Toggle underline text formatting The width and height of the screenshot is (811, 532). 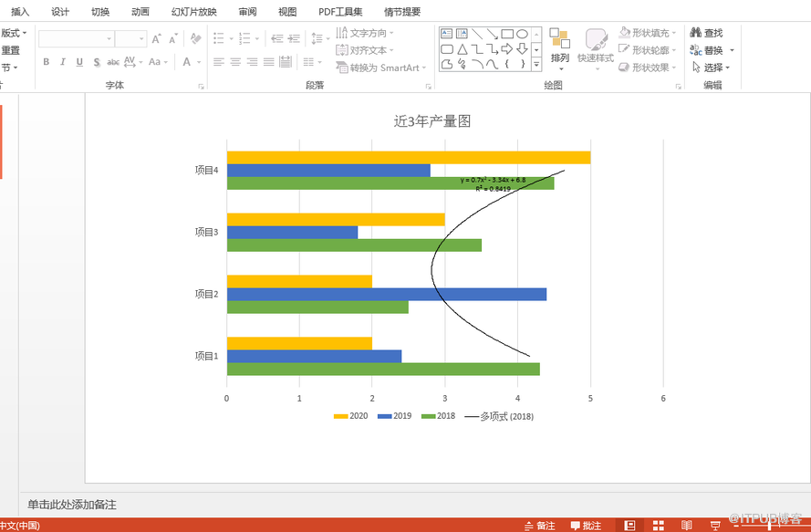point(79,62)
